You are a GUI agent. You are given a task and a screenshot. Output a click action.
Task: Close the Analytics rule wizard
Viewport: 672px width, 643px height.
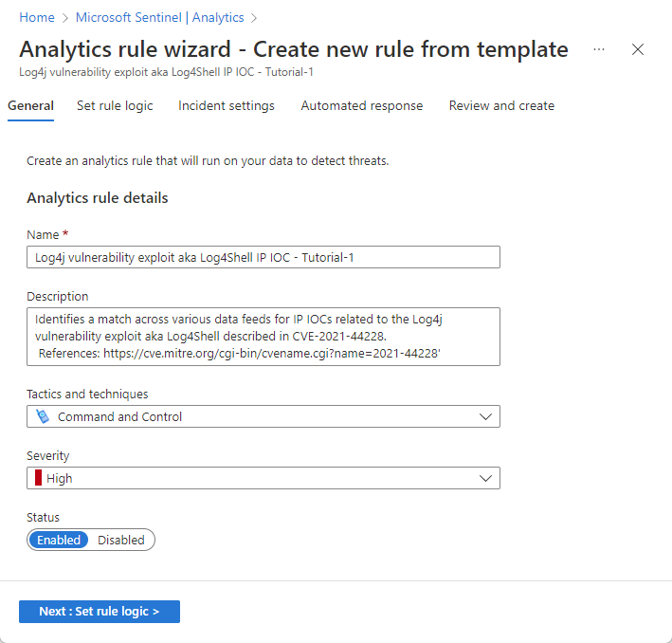pyautogui.click(x=638, y=49)
